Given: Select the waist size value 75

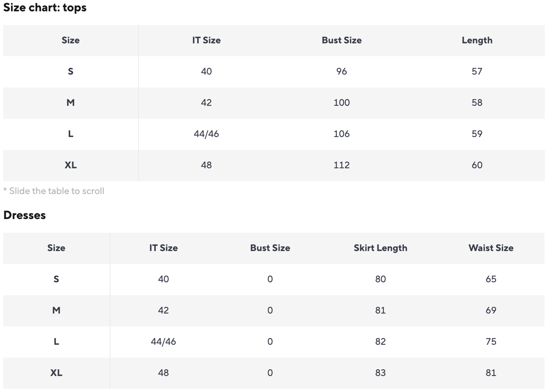Looking at the screenshot, I should tap(491, 342).
